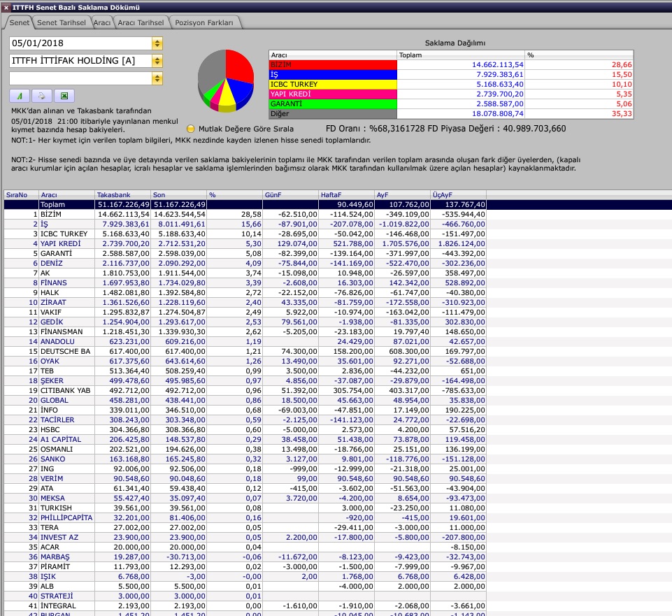Click the 14.662.113,54 total in distribution table
The height and width of the screenshot is (616, 672).
(498, 65)
